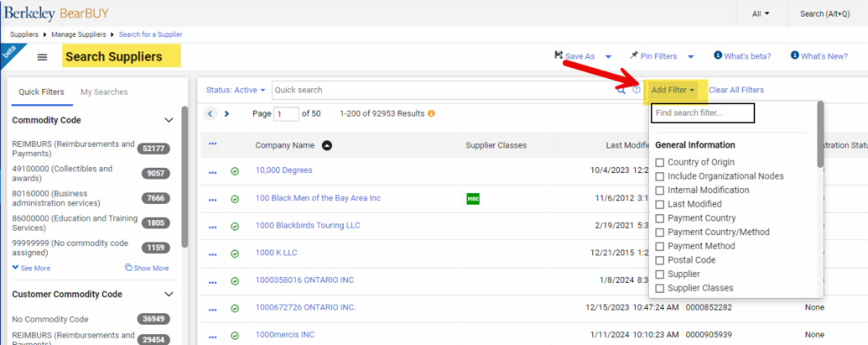This screenshot has height=345, width=868.
Task: Open row actions for 10,000 Degrees
Action: click(x=213, y=171)
